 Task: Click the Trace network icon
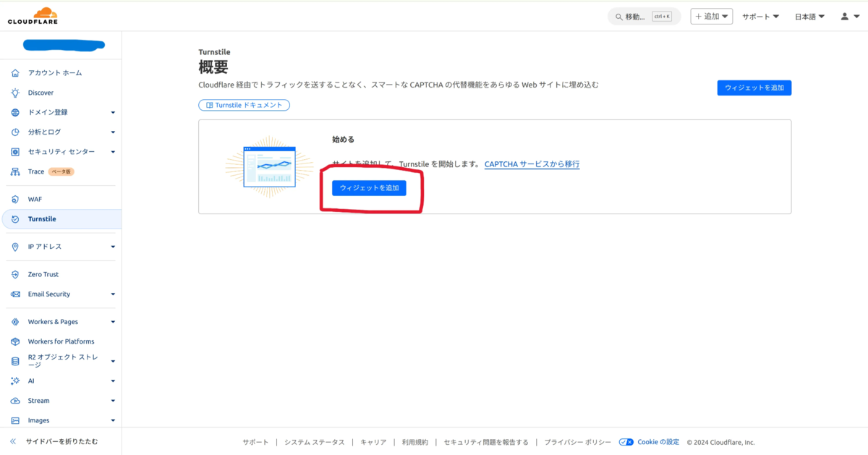pos(15,172)
